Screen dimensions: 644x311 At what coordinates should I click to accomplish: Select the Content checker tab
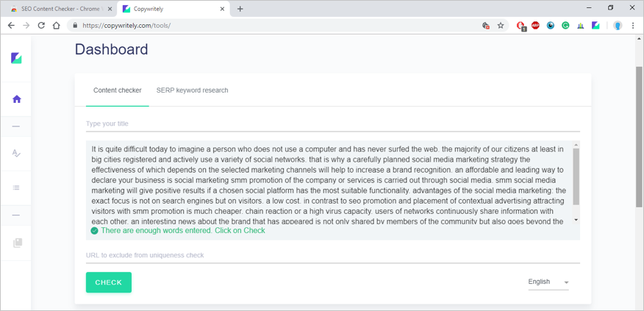point(117,90)
